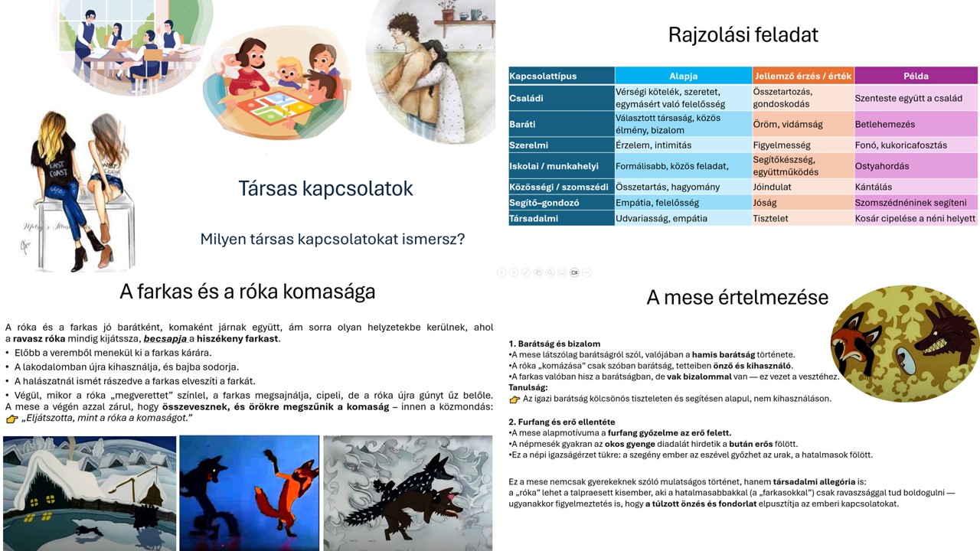980x551 pixels.
Task: Click the orange "Jellemző érzés / érték" header
Action: click(802, 76)
